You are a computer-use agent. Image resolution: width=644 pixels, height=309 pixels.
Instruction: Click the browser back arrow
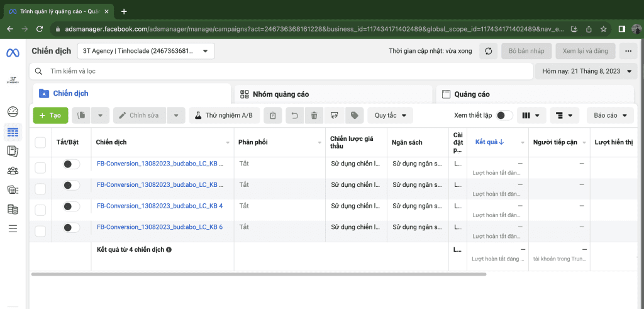[10, 29]
